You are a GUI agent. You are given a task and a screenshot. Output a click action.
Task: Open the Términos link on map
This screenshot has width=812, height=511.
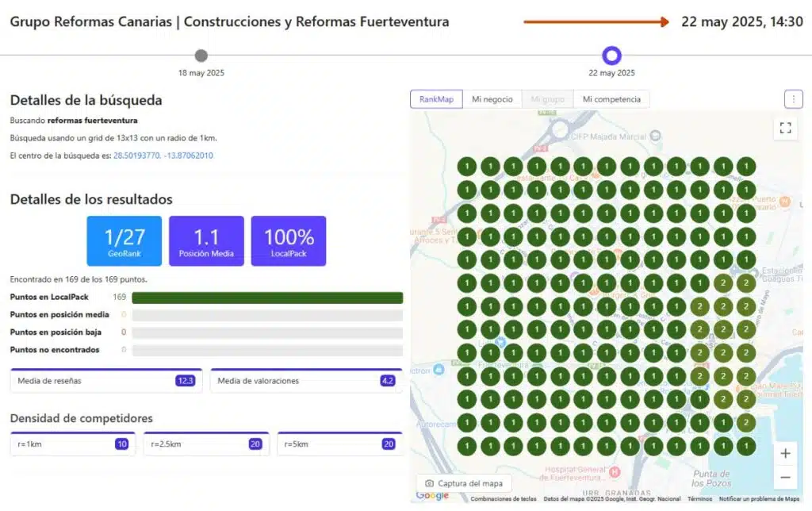click(699, 499)
